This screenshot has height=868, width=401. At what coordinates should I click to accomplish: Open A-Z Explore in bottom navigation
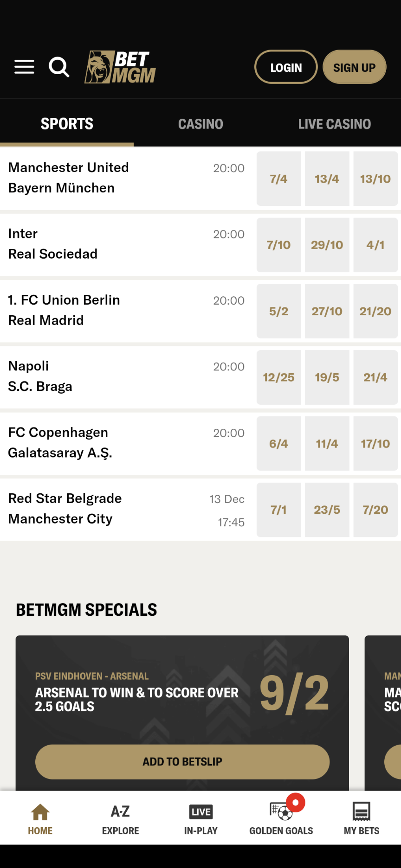tap(120, 819)
